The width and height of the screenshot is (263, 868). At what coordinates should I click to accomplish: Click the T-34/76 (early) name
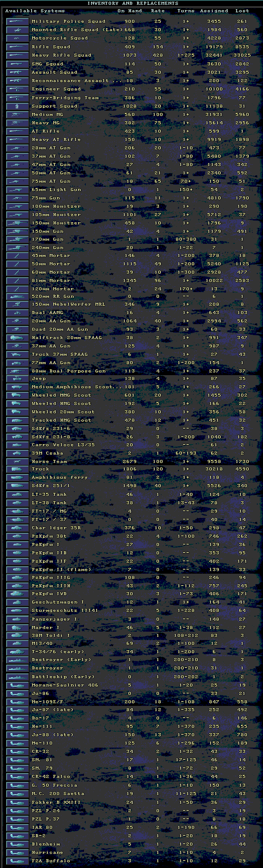[58, 651]
